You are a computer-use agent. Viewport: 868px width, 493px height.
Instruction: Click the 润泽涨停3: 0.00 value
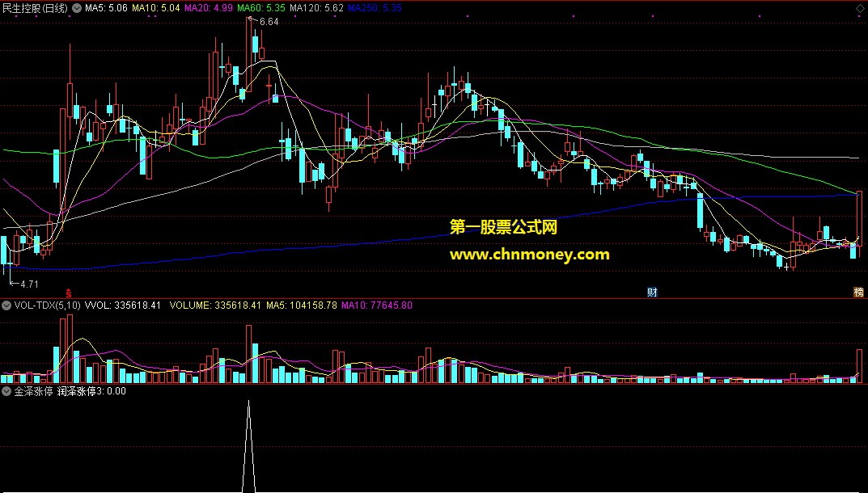91,391
